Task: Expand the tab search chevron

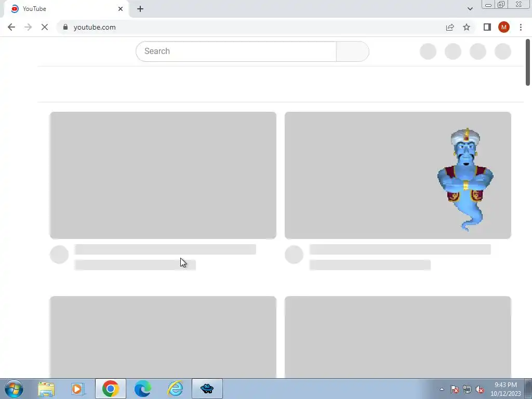Action: (x=470, y=9)
